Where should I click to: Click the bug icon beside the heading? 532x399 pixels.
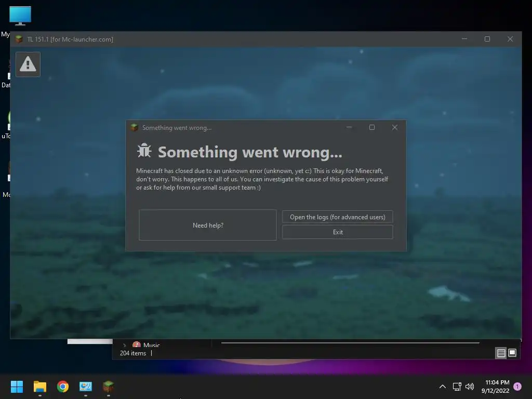coord(144,151)
